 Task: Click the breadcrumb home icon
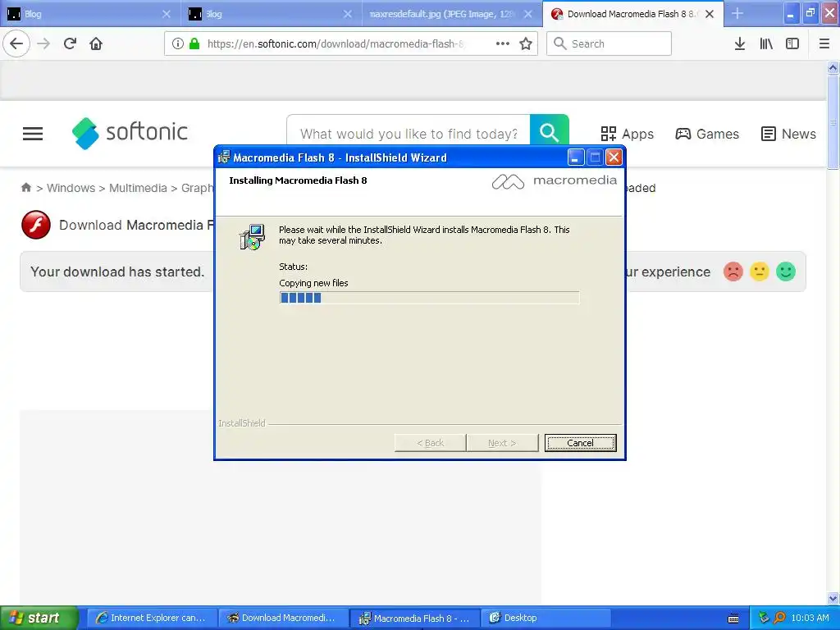click(x=25, y=188)
